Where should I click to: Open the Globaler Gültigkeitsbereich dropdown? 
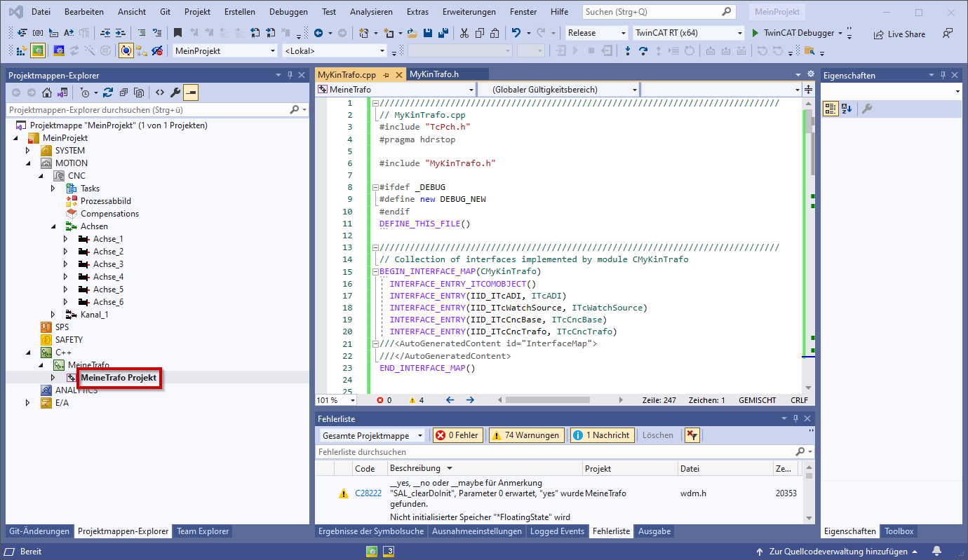558,90
